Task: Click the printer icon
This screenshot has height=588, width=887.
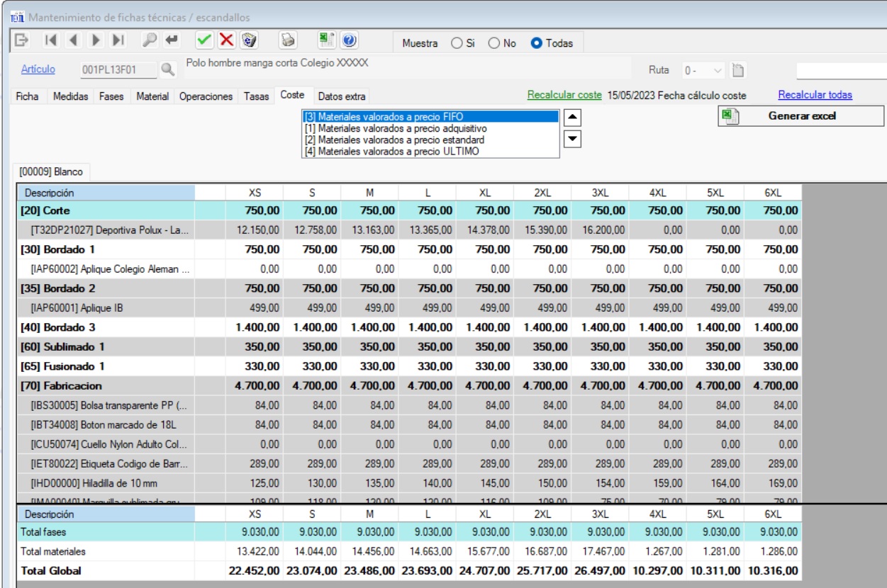Action: click(288, 40)
